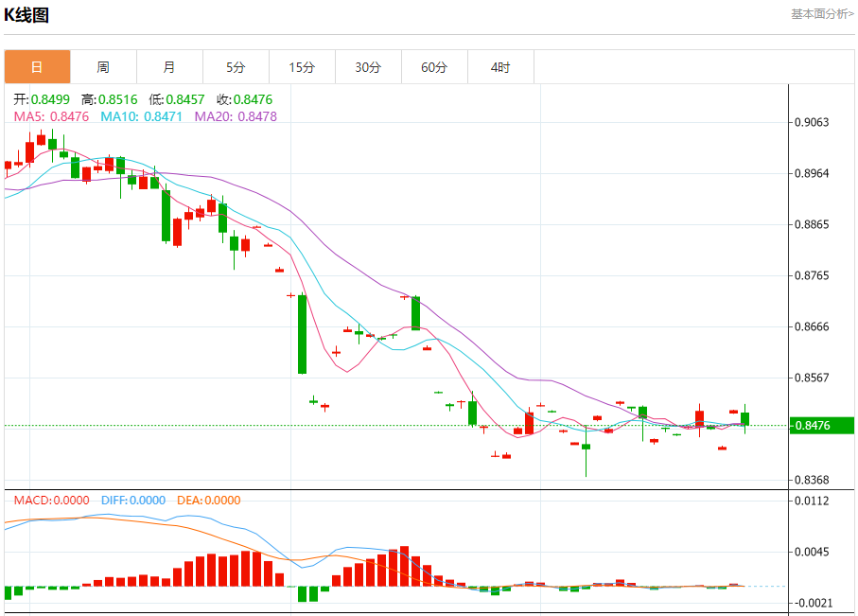Screen dimensions: 858x616
Task: Click the tallest red MACD histogram bar
Action: click(x=404, y=566)
